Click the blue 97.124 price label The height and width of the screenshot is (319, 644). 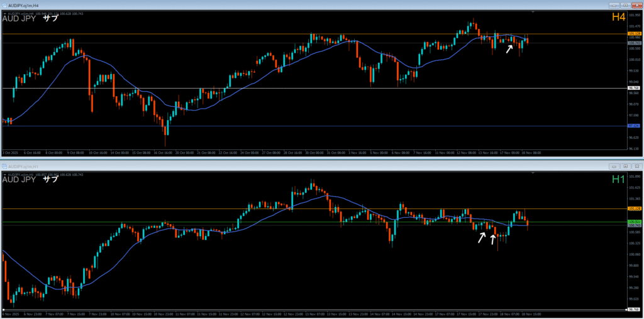click(x=634, y=126)
